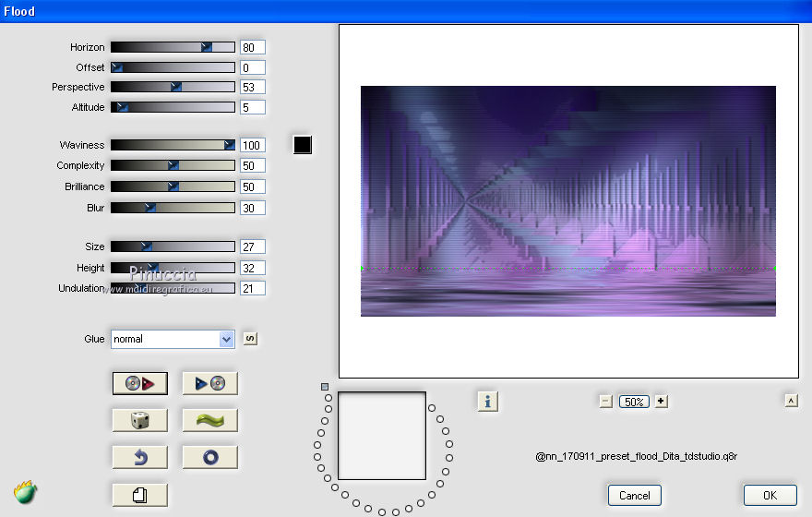Click the small 'S' button beside Glue
Image resolution: width=812 pixels, height=517 pixels.
coord(250,339)
